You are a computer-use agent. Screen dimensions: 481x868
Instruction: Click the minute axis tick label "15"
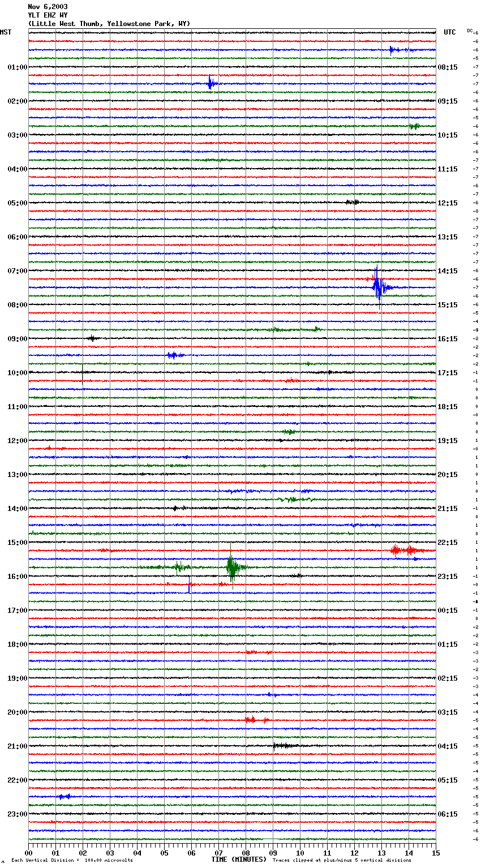tap(436, 853)
